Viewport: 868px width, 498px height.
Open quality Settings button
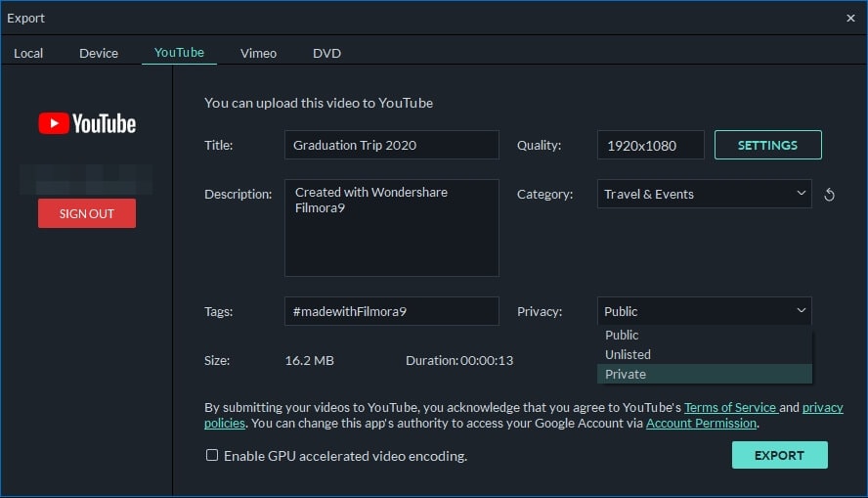(x=767, y=145)
